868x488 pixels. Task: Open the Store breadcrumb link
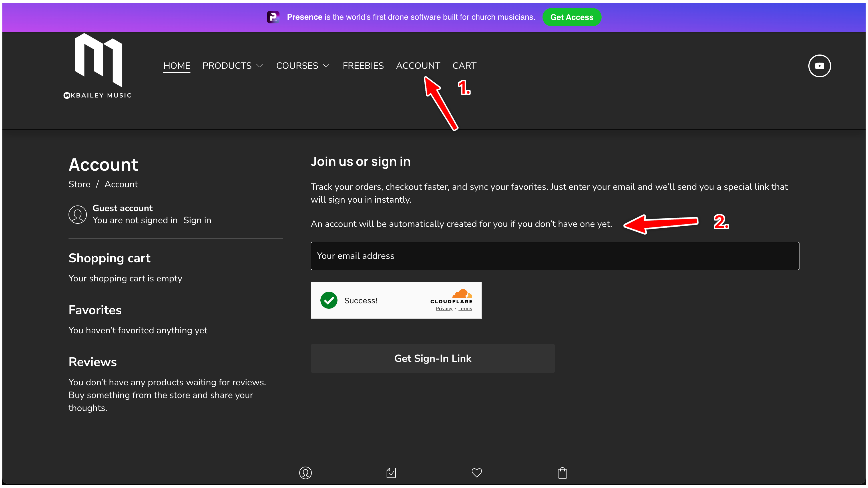79,184
